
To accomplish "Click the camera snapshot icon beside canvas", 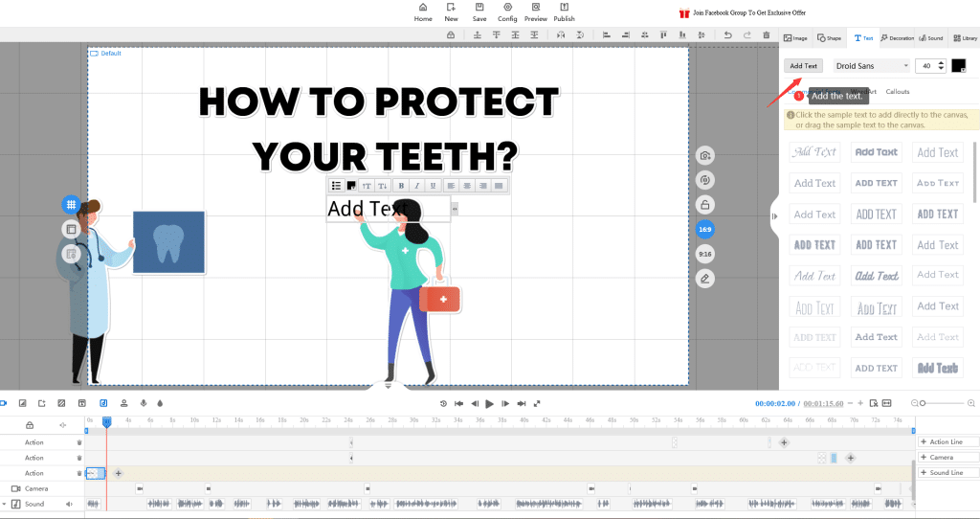I will (705, 155).
